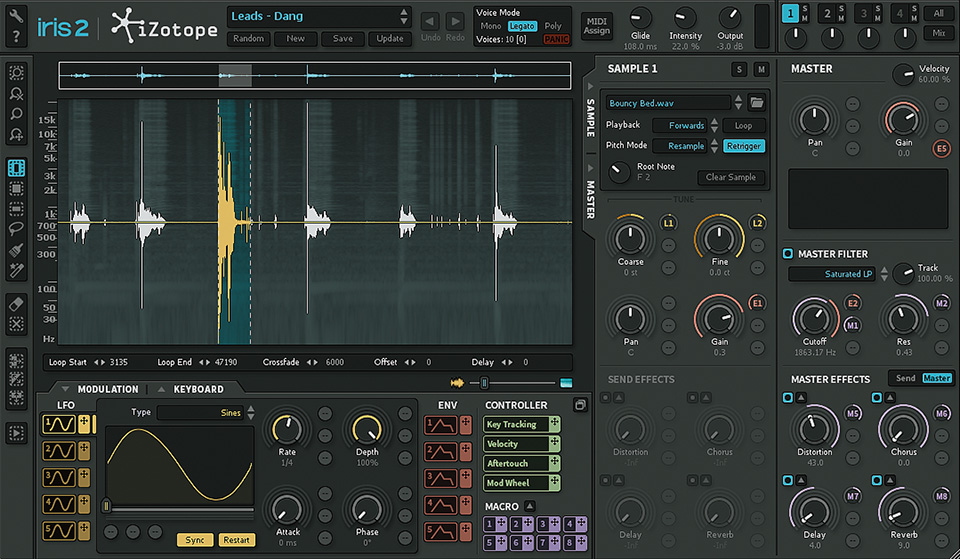Click the M5 macro badge near Distortion

852,413
